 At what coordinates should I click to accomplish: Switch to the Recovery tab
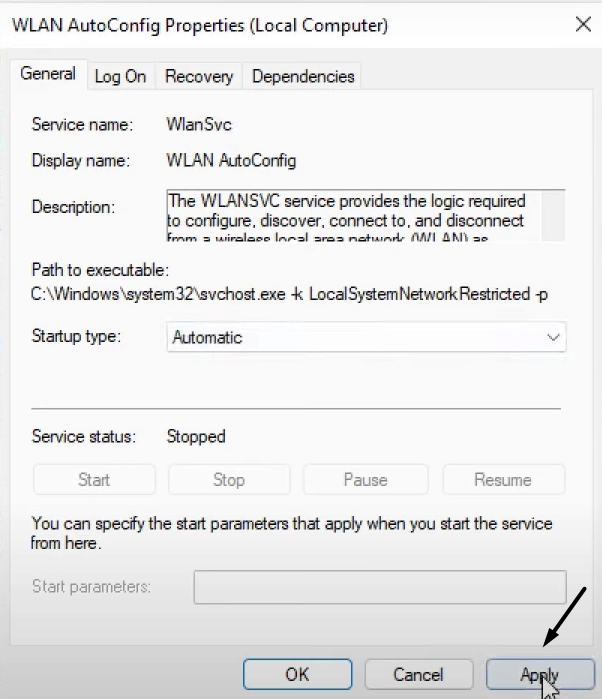(x=199, y=76)
